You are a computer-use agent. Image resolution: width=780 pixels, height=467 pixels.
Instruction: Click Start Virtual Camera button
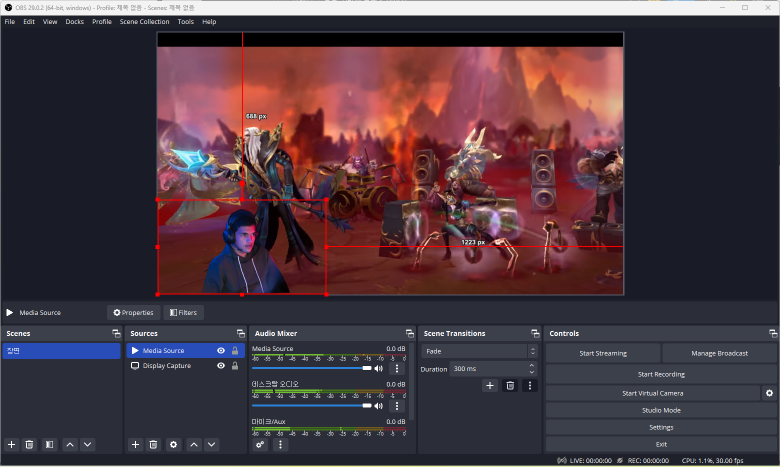(653, 393)
